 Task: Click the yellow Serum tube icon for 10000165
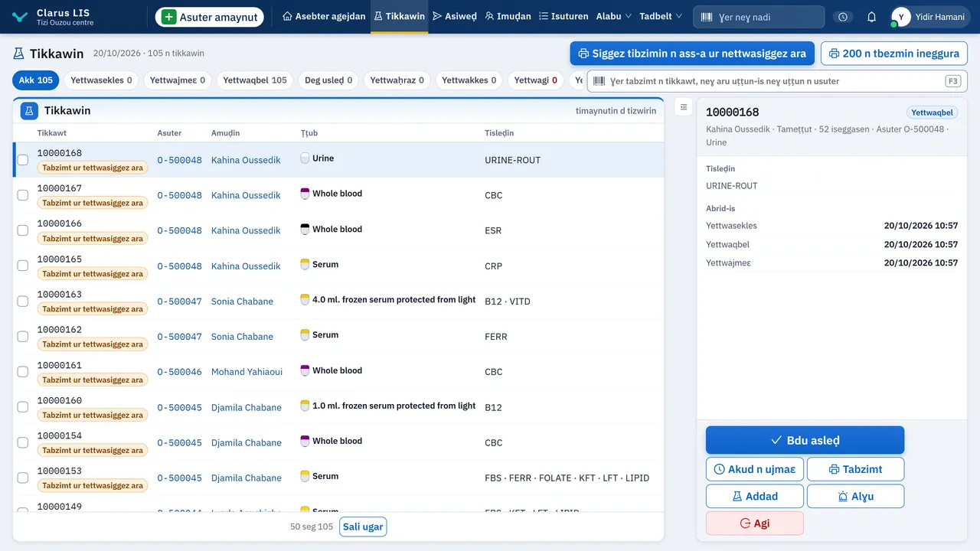(x=305, y=264)
